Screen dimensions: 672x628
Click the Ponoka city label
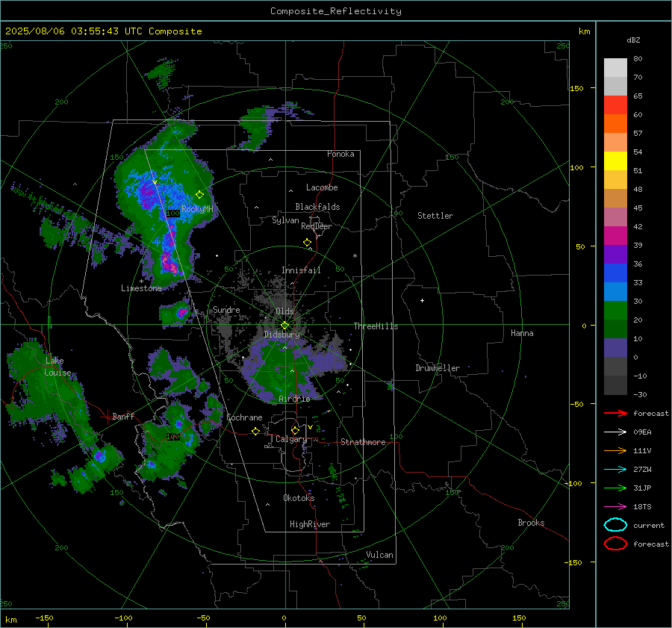[x=340, y=154]
